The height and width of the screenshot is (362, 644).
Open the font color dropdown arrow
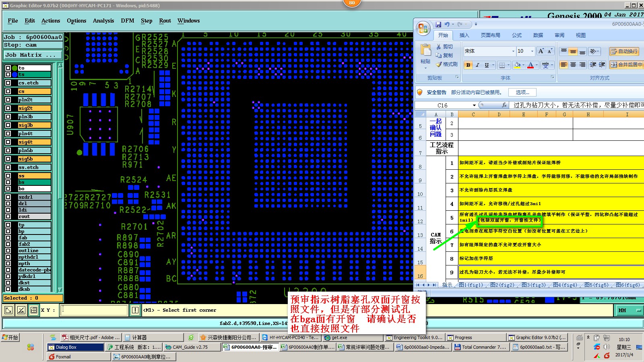(537, 65)
